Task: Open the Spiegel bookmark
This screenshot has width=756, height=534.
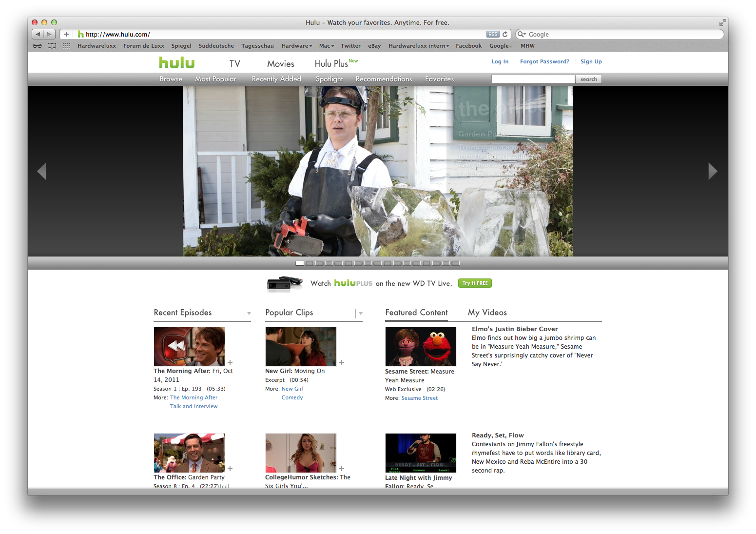Action: tap(181, 46)
